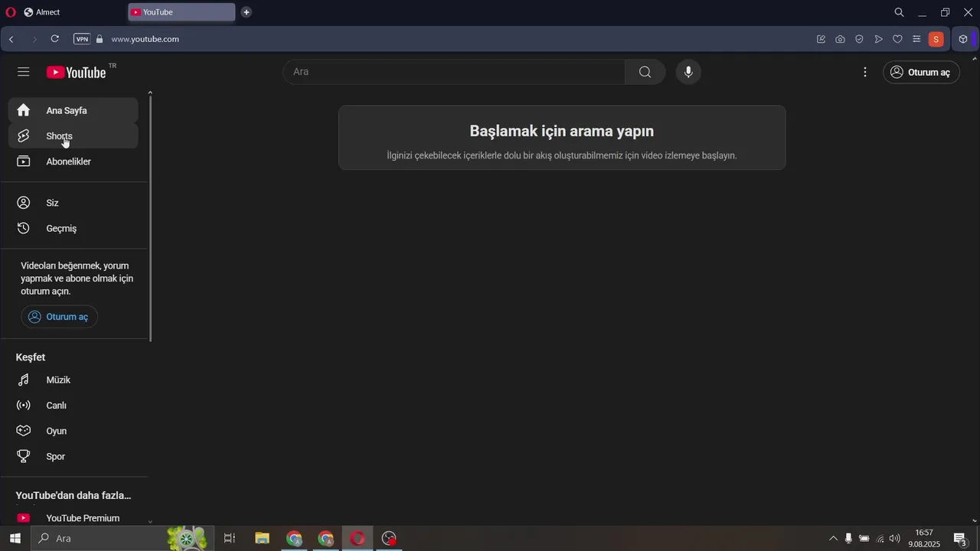Open the volume speaker tray icon
The width and height of the screenshot is (980, 551).
894,539
